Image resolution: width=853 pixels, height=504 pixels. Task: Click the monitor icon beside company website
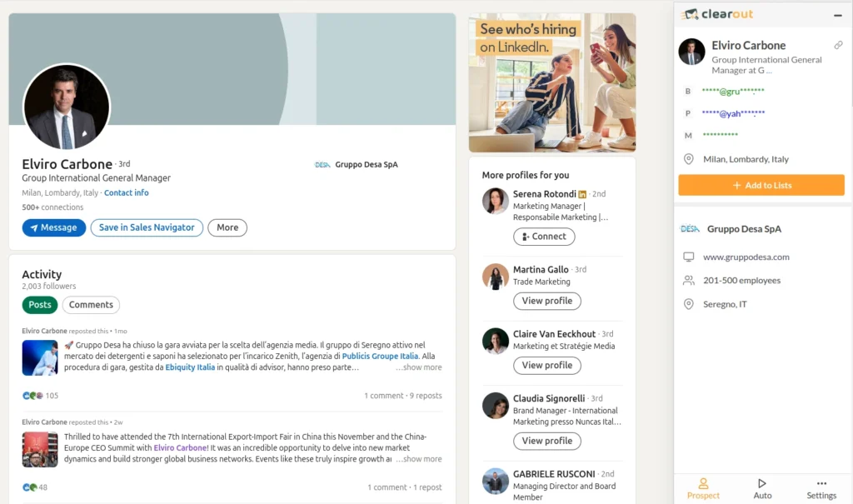(688, 257)
